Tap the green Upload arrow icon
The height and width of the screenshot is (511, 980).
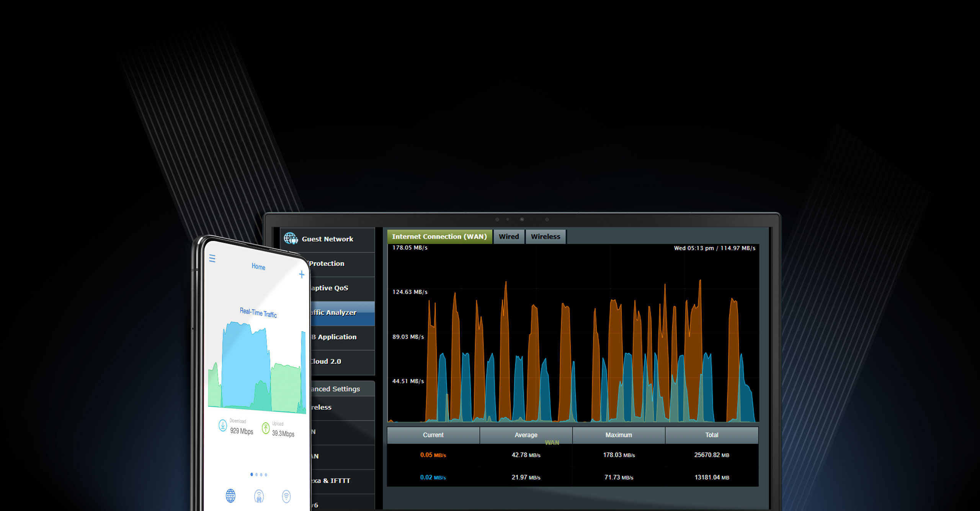[266, 428]
